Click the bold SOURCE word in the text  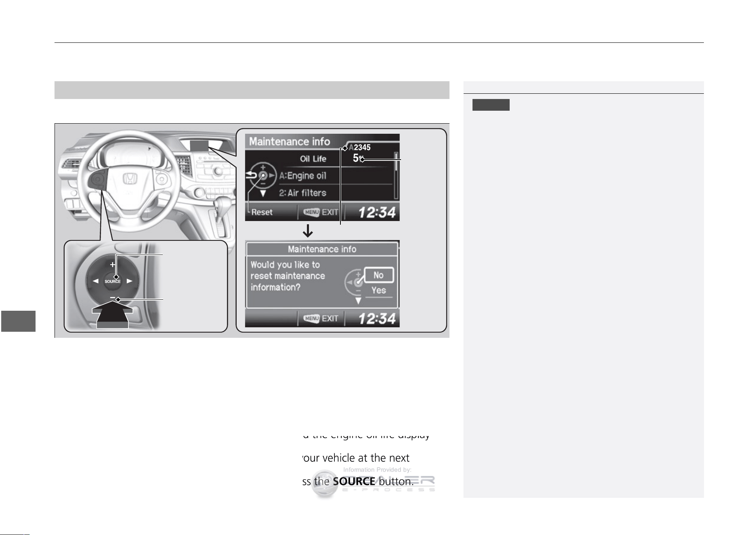pos(354,481)
